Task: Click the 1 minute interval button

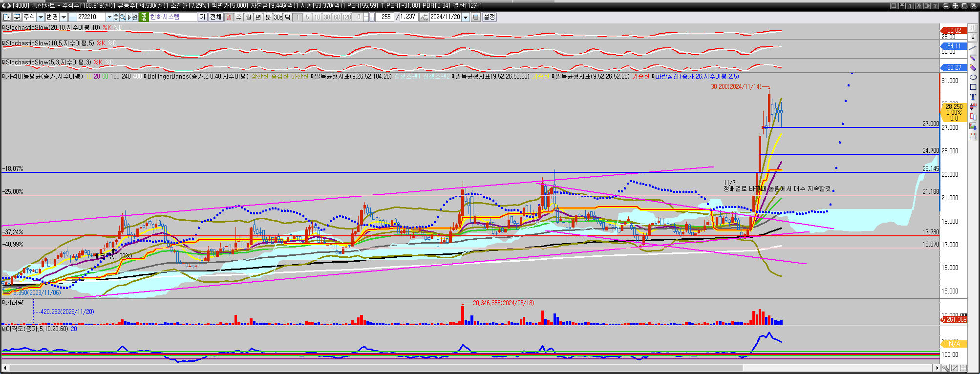Action: click(298, 17)
